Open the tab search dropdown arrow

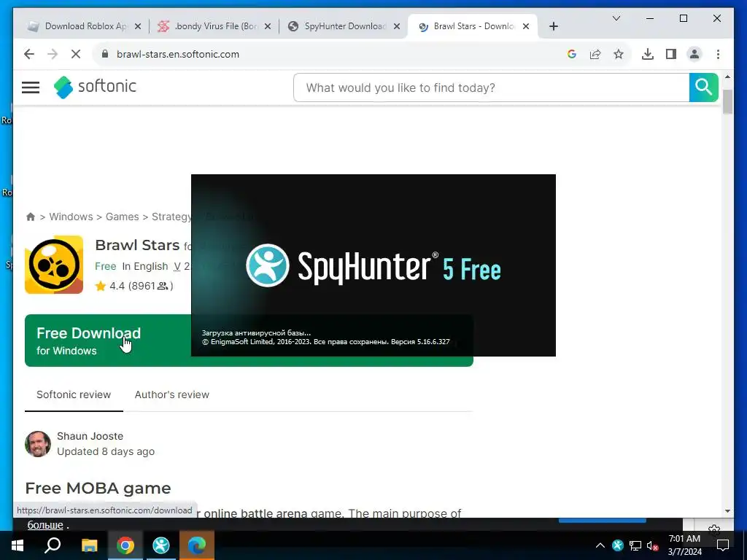[616, 18]
